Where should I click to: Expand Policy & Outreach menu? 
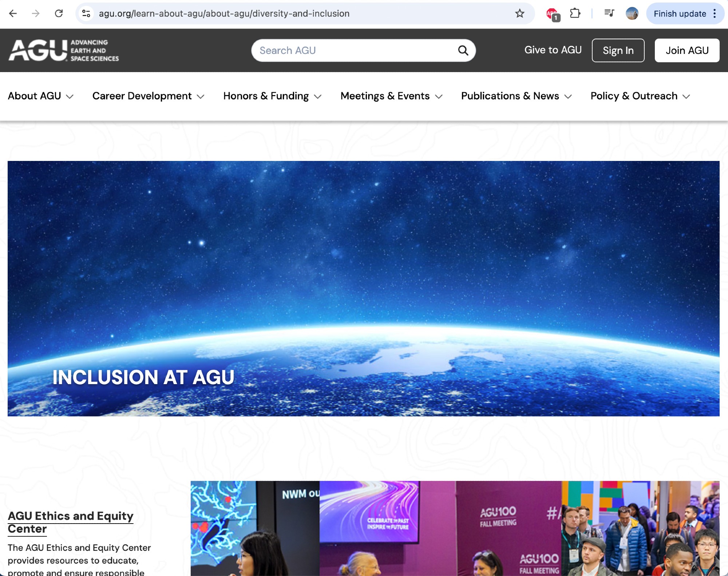[640, 96]
